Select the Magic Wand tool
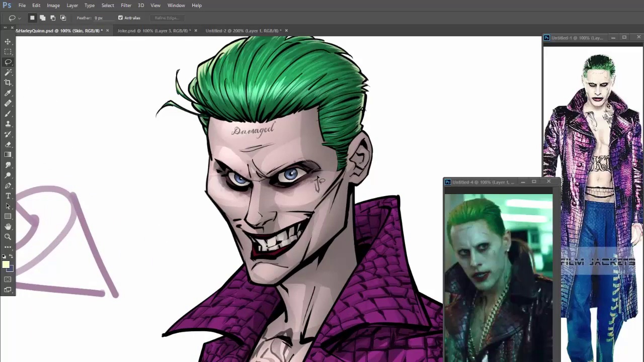The height and width of the screenshot is (362, 644). 8,72
